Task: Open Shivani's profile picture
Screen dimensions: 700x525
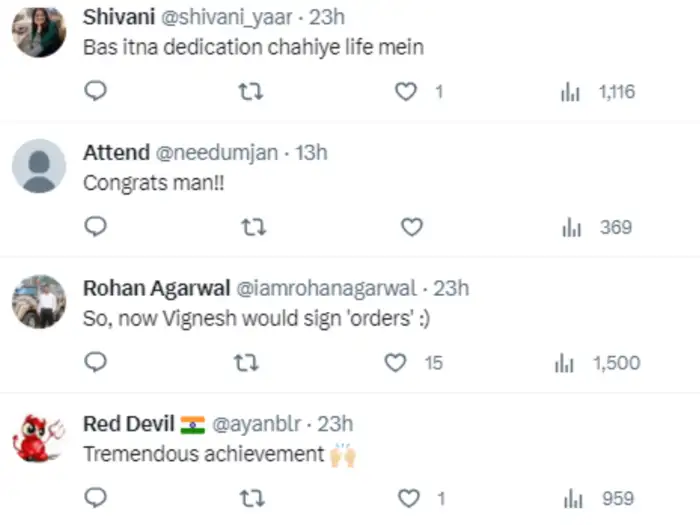Action: click(39, 31)
